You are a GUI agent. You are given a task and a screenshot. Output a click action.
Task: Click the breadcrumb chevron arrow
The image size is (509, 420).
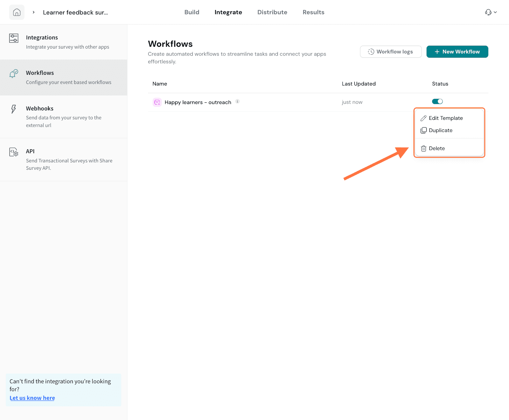(x=33, y=12)
